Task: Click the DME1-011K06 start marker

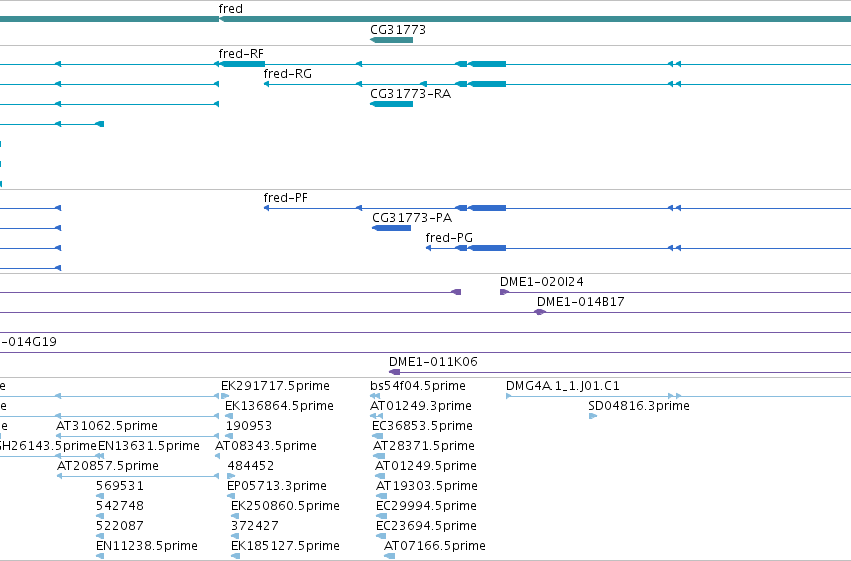Action: tap(395, 372)
